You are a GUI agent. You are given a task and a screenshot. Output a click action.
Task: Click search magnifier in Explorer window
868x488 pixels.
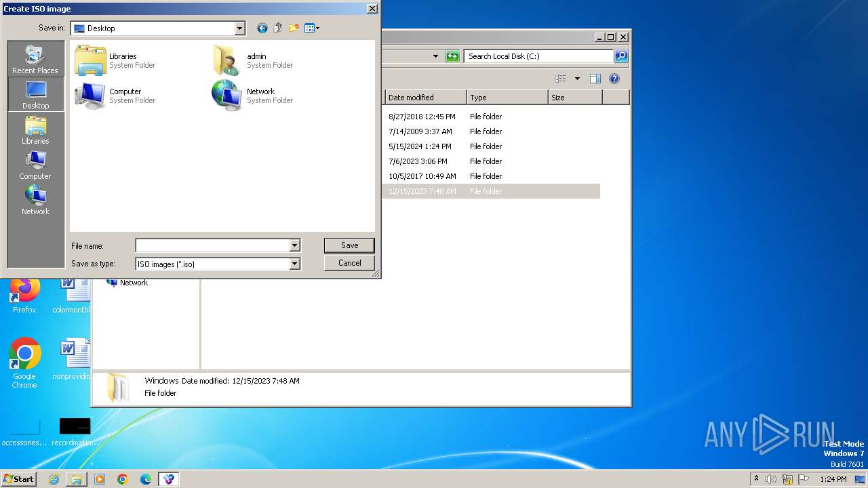tap(621, 56)
